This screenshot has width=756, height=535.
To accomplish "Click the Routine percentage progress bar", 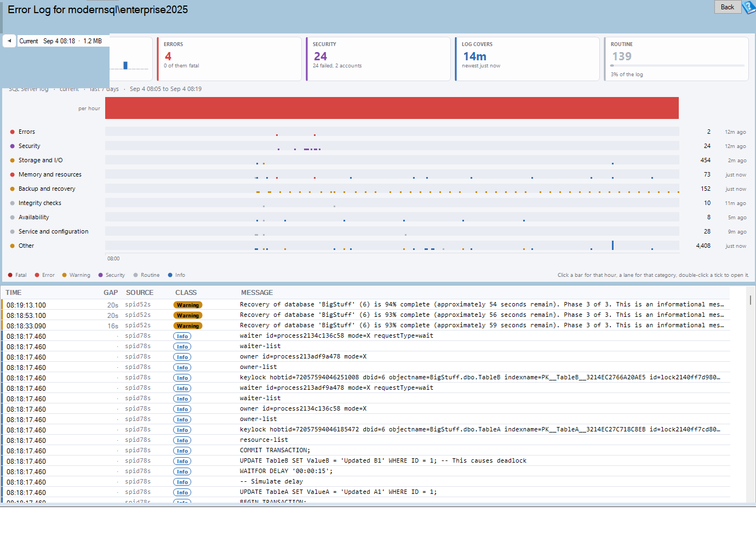I will click(x=678, y=66).
